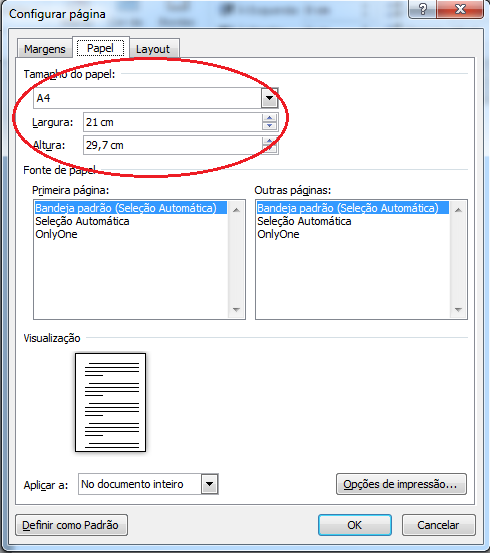Click the help question mark icon

[422, 9]
